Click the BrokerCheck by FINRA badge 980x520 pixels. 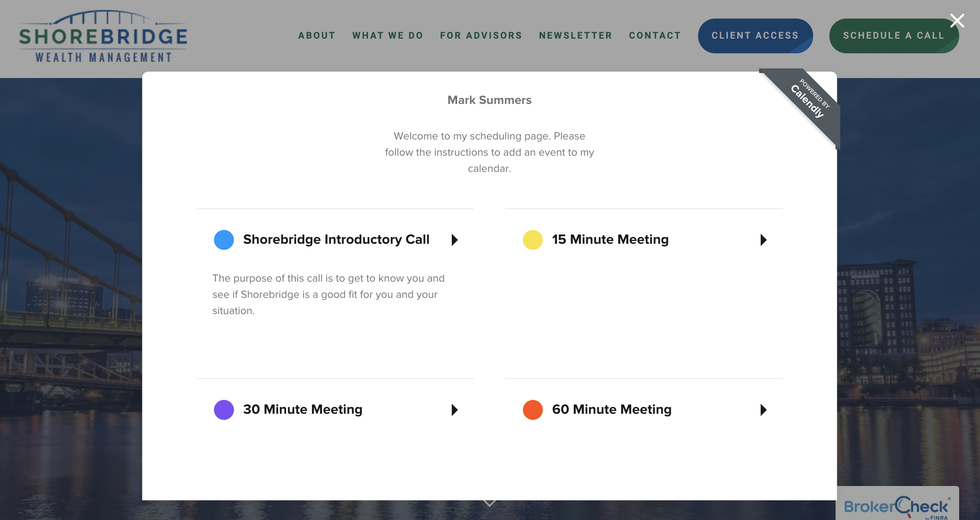896,506
